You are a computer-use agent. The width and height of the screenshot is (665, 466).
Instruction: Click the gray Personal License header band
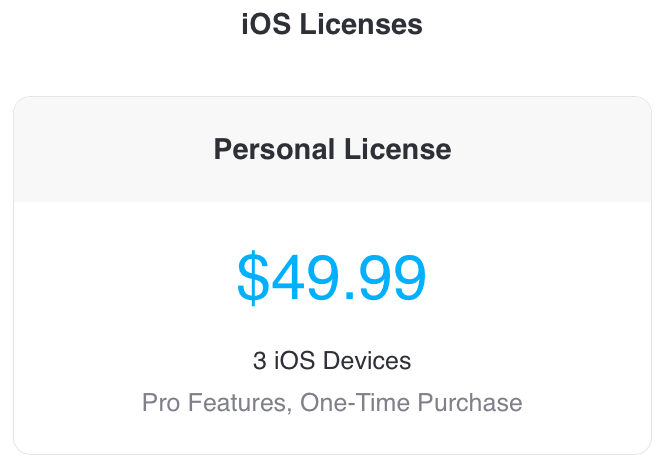pyautogui.click(x=332, y=149)
